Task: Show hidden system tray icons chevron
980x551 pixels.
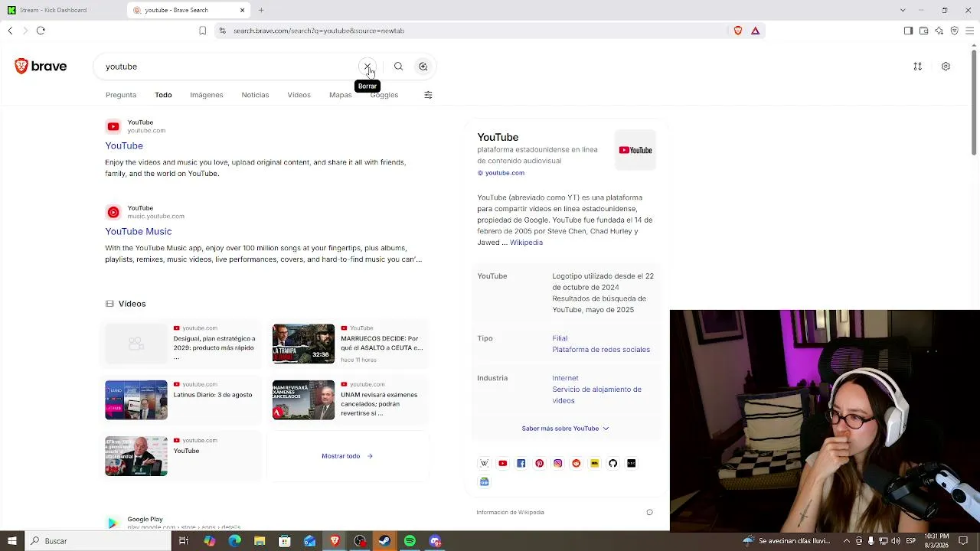Action: 846,541
